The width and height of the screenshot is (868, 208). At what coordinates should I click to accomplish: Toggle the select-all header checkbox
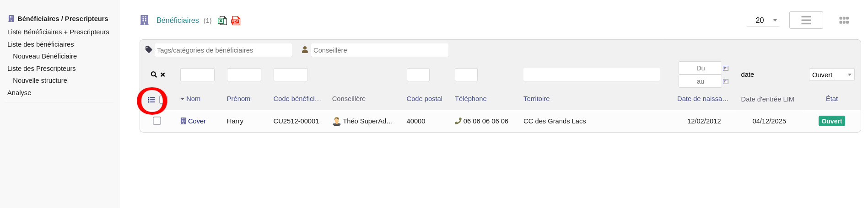[x=161, y=100]
